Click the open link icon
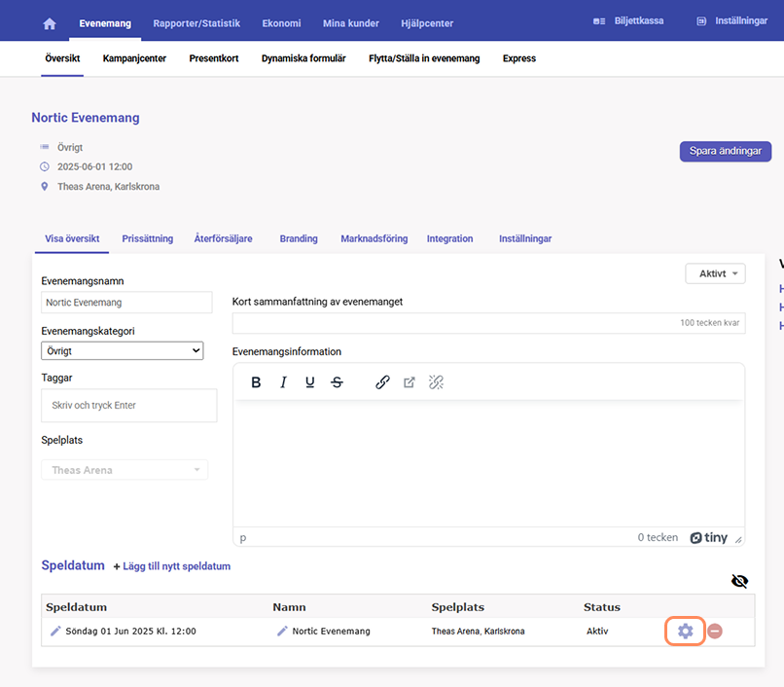 (410, 382)
